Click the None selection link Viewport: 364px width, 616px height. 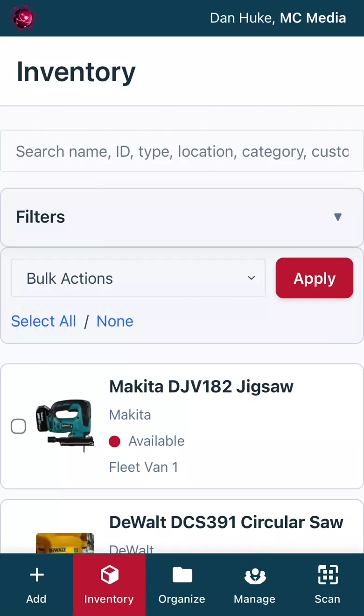tap(115, 321)
